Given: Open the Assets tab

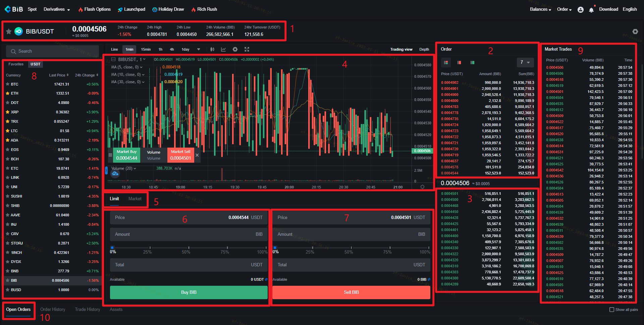Looking at the screenshot, I should pyautogui.click(x=116, y=310).
